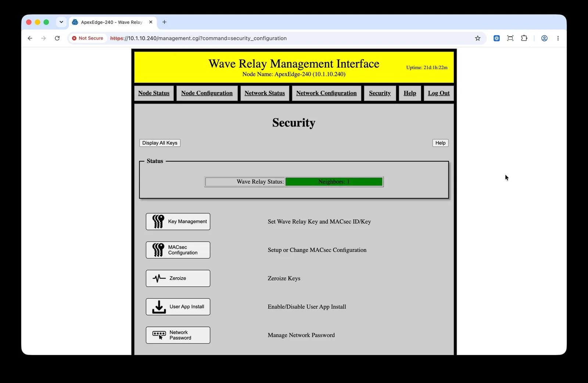Expand the tab search dropdown arrow

coord(61,22)
